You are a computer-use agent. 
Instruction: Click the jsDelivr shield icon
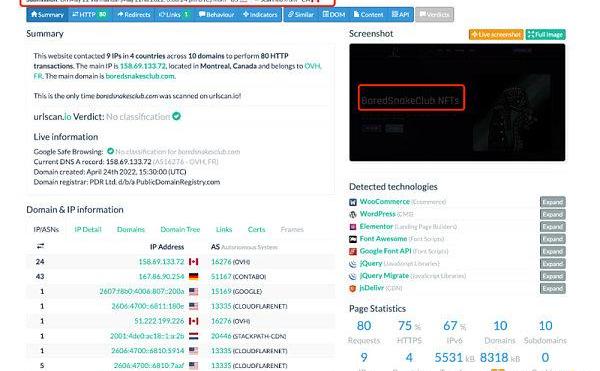click(x=352, y=288)
